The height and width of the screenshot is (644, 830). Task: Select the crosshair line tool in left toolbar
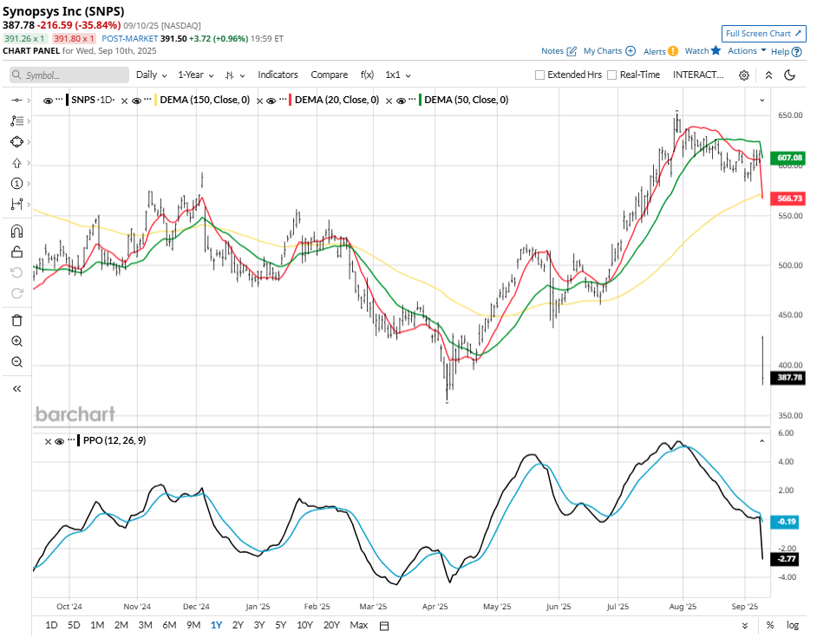click(17, 100)
